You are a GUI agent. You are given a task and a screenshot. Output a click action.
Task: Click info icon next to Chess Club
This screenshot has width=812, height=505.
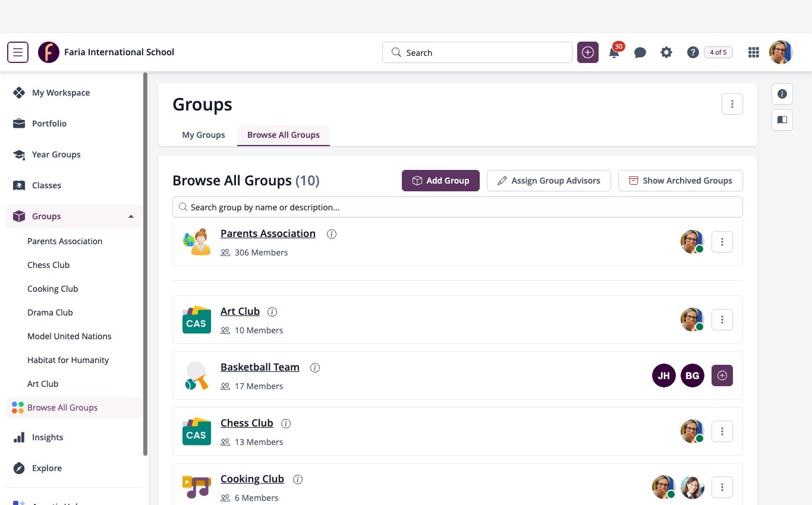(286, 424)
